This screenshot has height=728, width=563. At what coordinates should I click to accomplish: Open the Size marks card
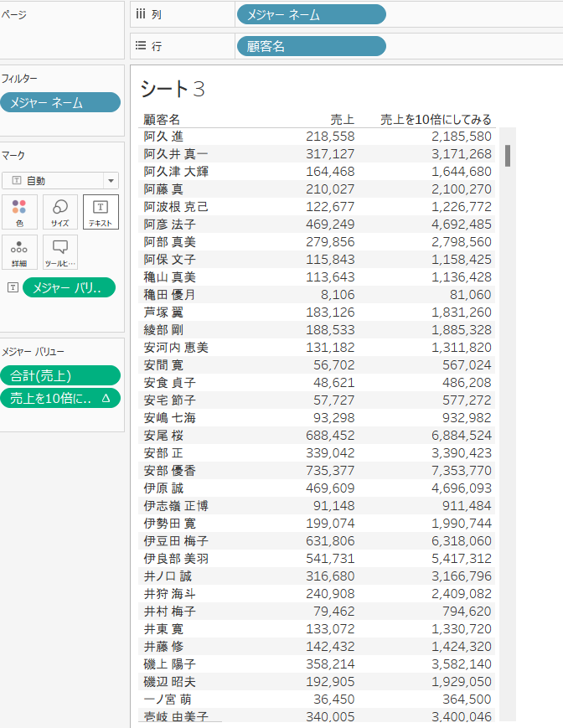(59, 212)
